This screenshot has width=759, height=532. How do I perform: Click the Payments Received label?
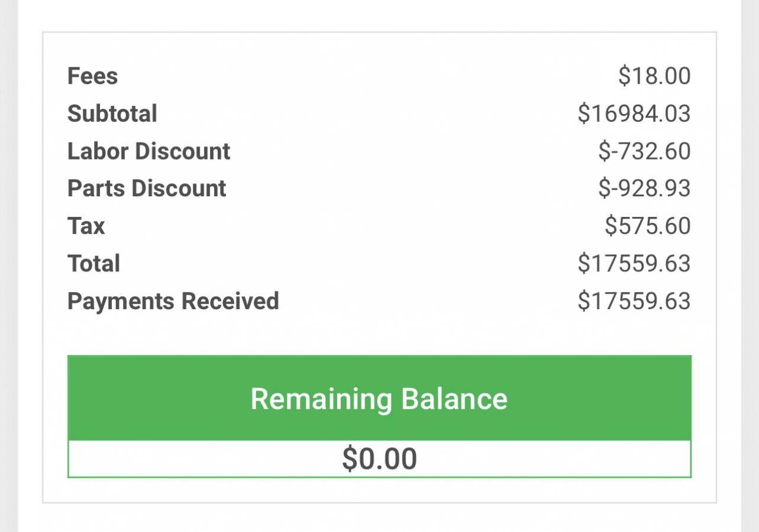click(x=173, y=301)
